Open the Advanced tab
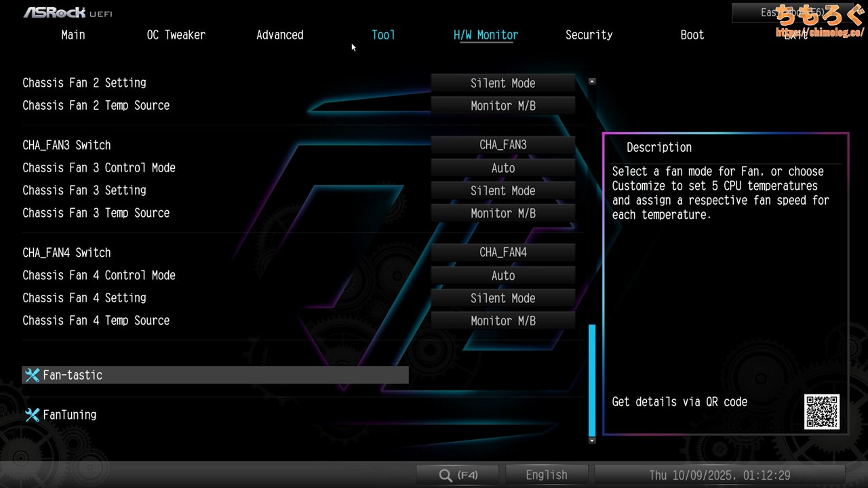The image size is (868, 488). (x=279, y=35)
